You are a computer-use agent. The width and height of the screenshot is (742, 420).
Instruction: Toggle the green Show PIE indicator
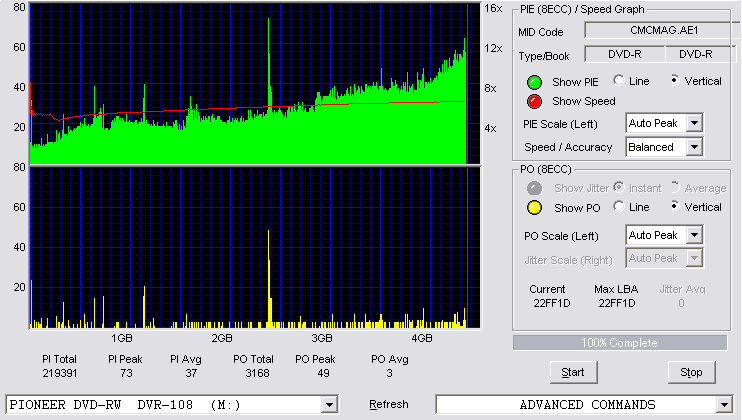(x=534, y=82)
